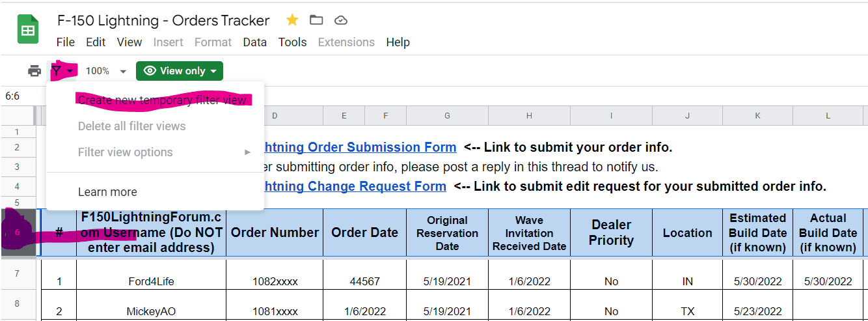This screenshot has height=321, width=868.
Task: Open the move-to-folder icon
Action: [316, 20]
